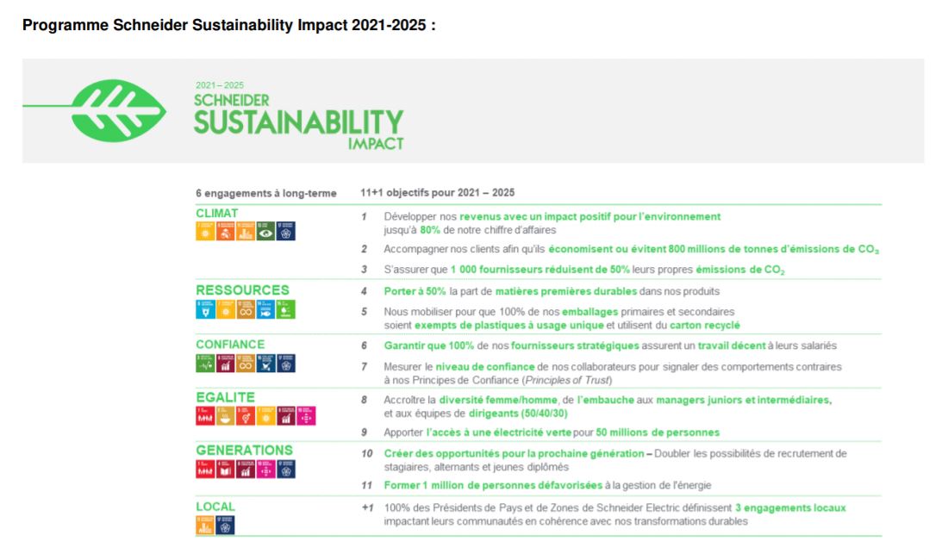Click the green leaf logo in the banner
The image size is (942, 560).
pos(118,110)
